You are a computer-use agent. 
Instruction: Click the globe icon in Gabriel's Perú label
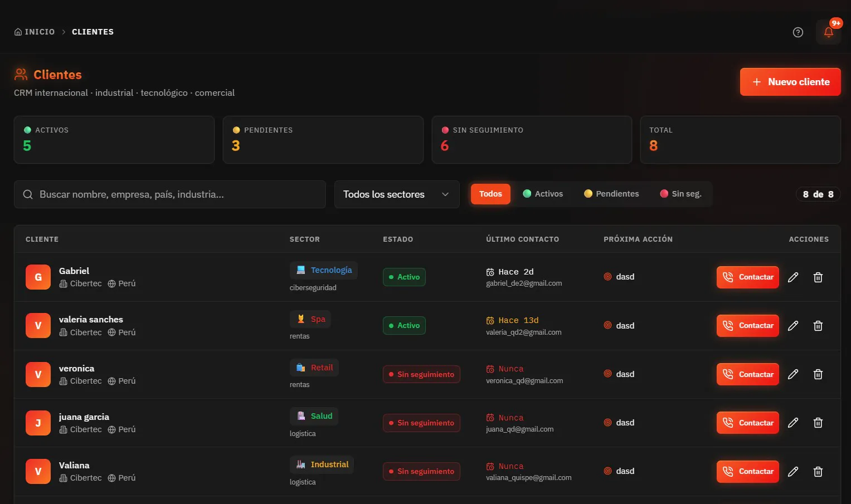[111, 283]
